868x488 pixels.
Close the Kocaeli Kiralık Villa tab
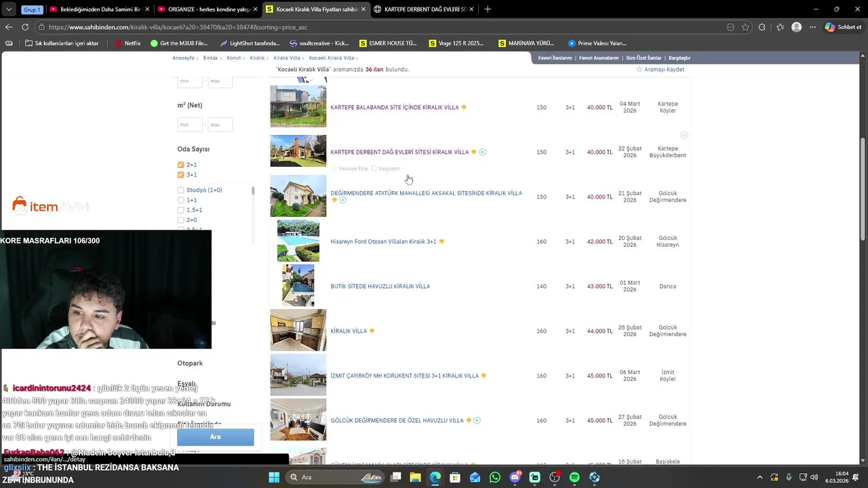pyautogui.click(x=363, y=9)
